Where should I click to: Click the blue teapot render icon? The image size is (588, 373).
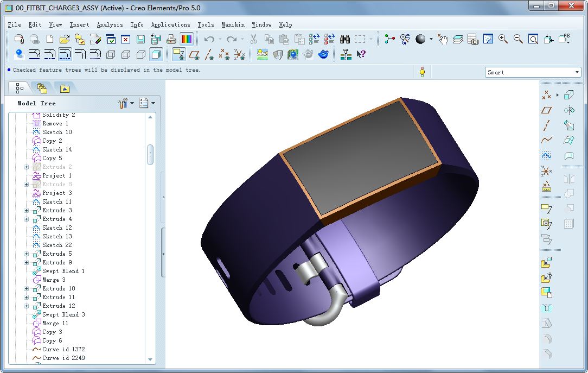[323, 54]
